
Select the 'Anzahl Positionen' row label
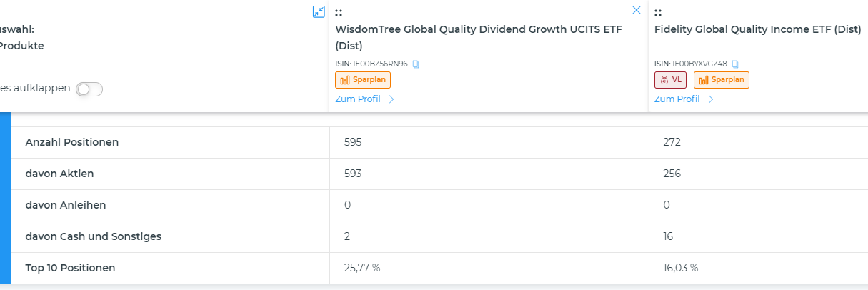(72, 142)
